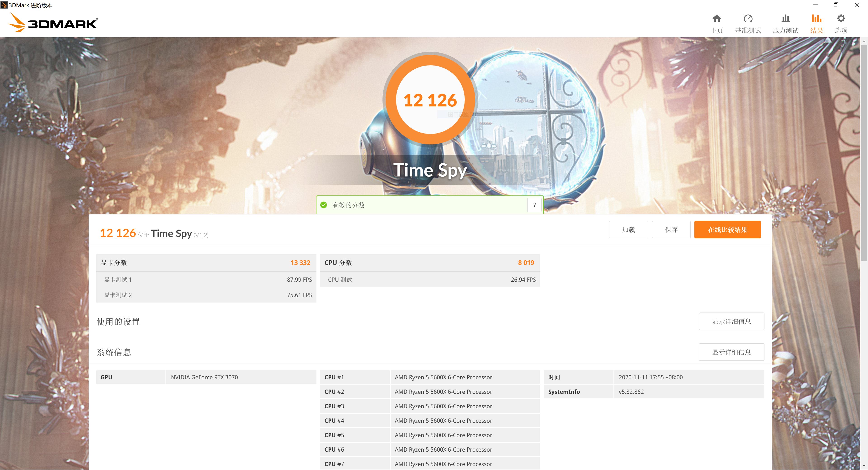Click the 显卡分数 graphics score value
Image resolution: width=868 pixels, height=470 pixels.
(300, 263)
